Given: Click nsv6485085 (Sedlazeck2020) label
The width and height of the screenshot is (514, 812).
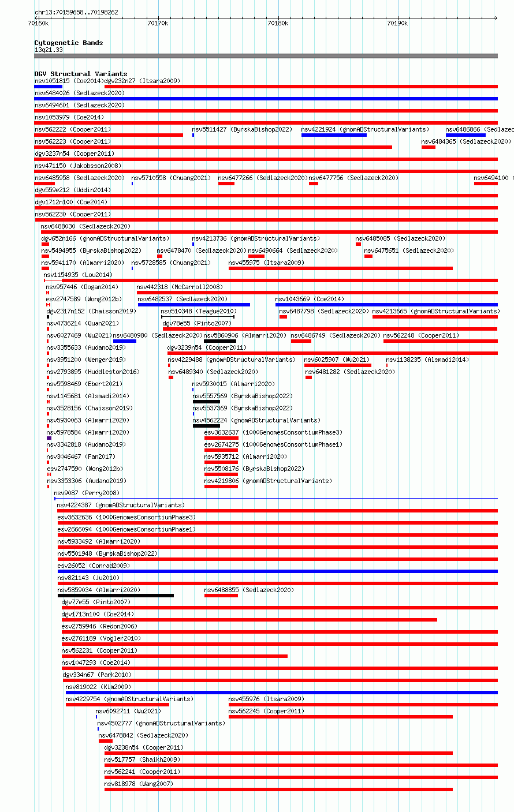Looking at the screenshot, I should [x=400, y=238].
